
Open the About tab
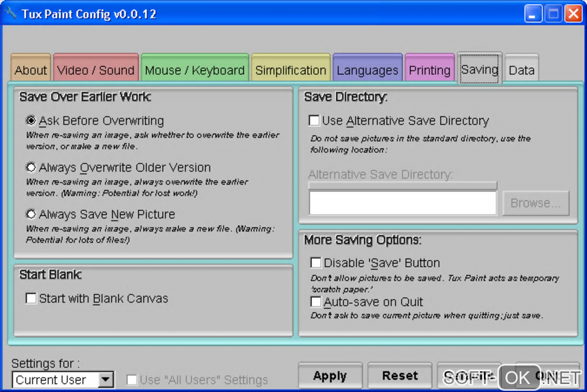coord(31,68)
